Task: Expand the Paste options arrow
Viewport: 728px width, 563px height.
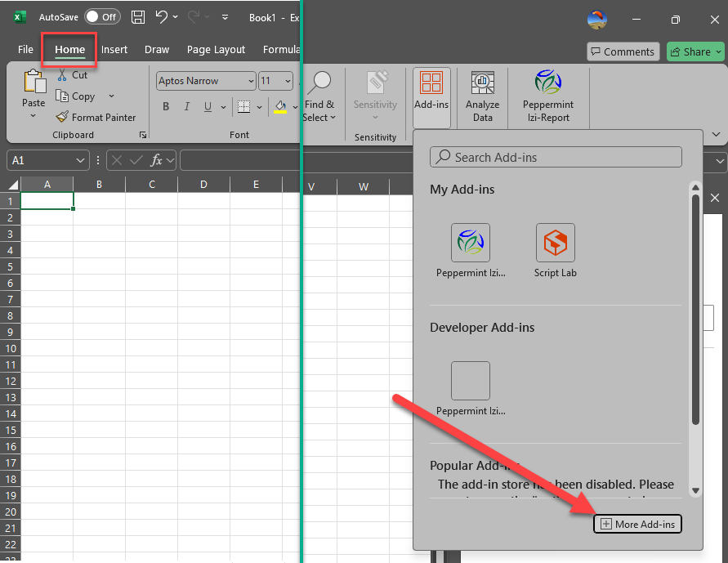Action: tap(33, 115)
